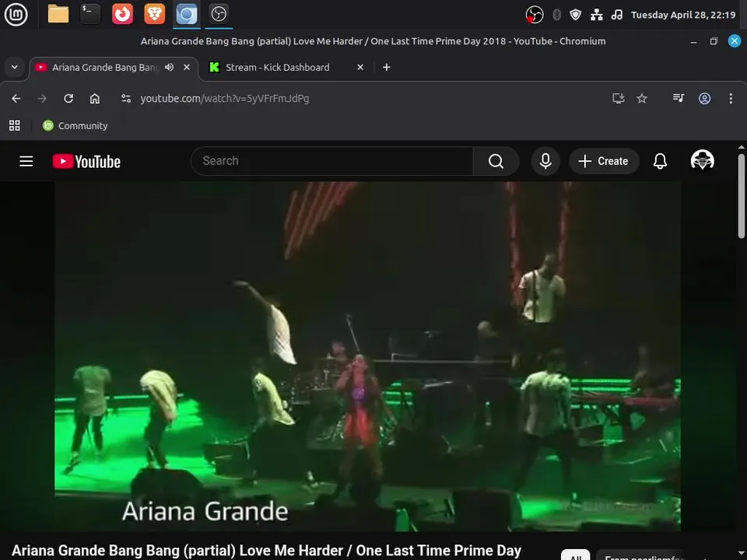The height and width of the screenshot is (560, 747).
Task: Open the OBS recording tray indicator
Action: [x=535, y=15]
